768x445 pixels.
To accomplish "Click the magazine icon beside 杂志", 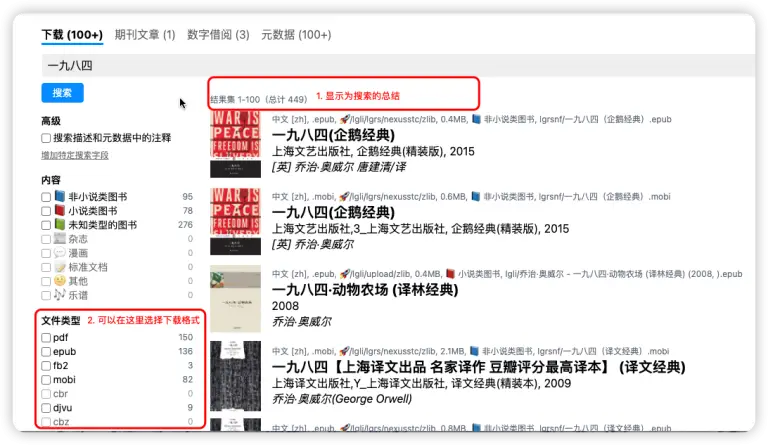I will point(60,238).
